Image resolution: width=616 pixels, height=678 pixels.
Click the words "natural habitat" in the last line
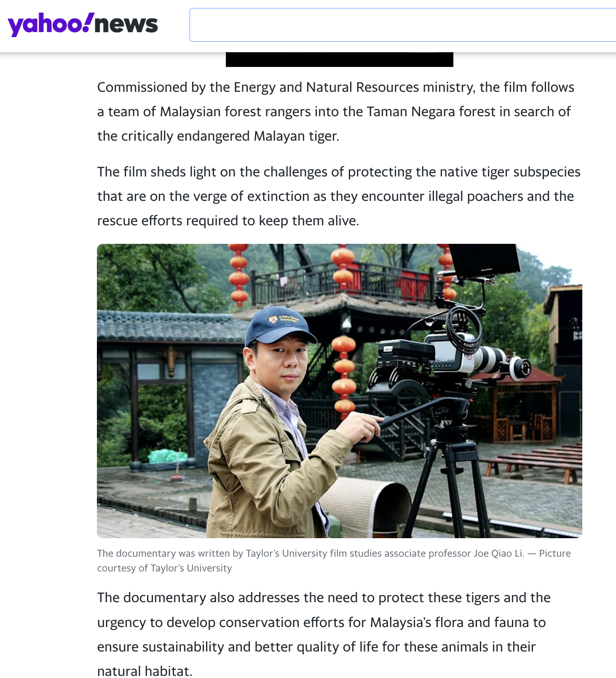coord(143,671)
